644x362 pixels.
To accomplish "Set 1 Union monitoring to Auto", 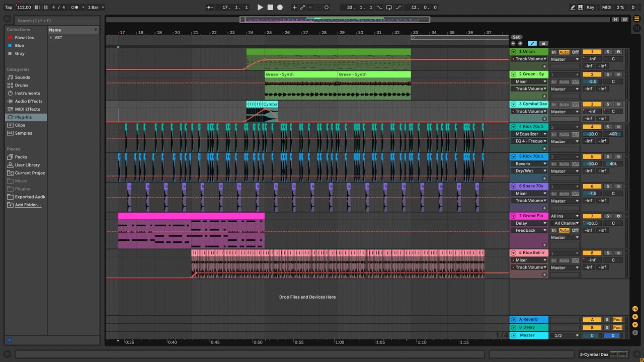I will [564, 52].
